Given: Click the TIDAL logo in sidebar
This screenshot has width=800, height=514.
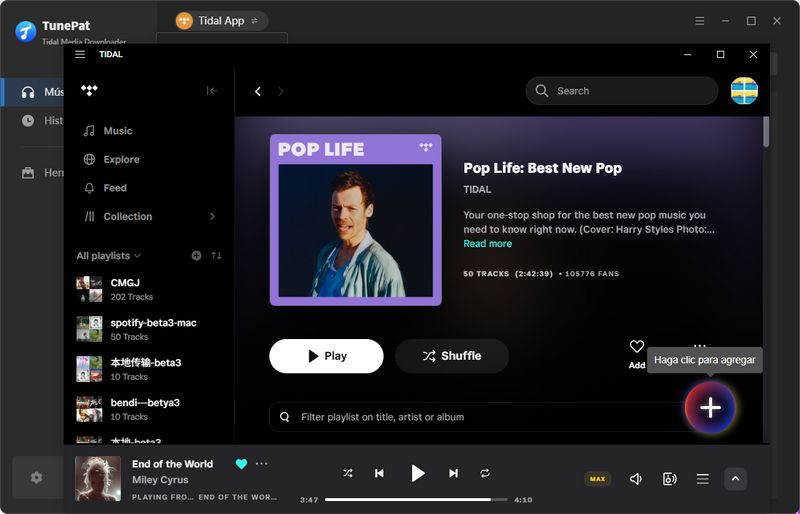Looking at the screenshot, I should (89, 90).
